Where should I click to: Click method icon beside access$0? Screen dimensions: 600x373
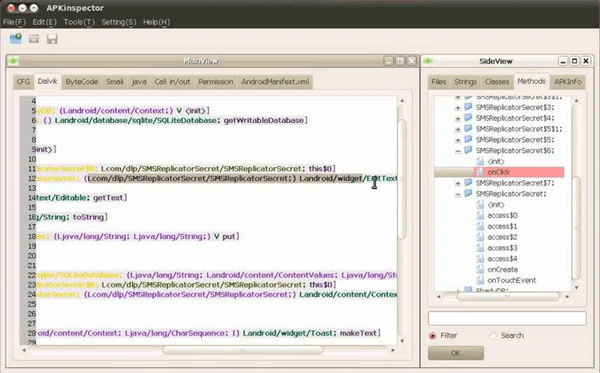point(480,215)
